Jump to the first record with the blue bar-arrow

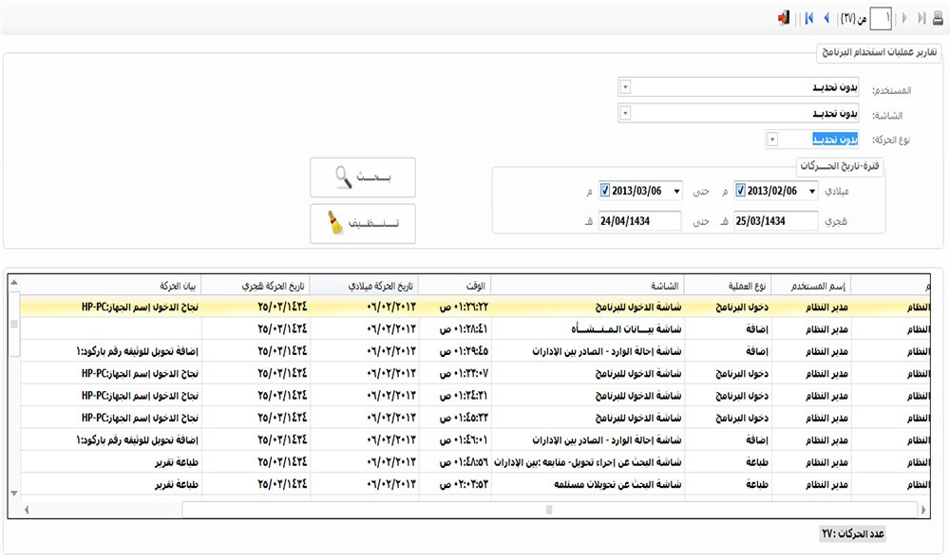pos(808,18)
